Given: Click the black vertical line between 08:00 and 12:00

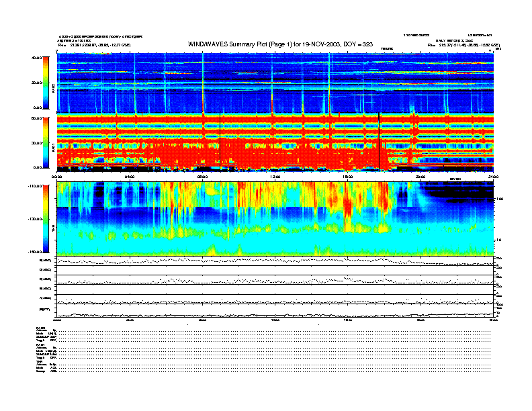Looking at the screenshot, I should point(220,142).
